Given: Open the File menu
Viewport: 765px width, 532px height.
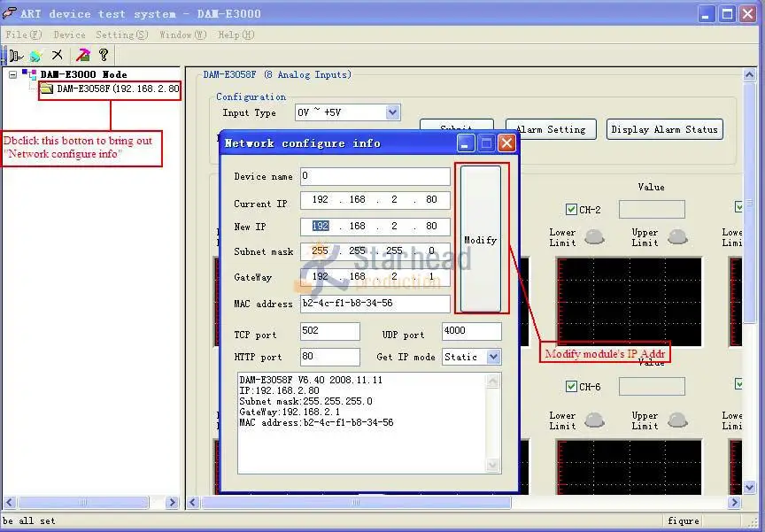Looking at the screenshot, I should point(23,35).
